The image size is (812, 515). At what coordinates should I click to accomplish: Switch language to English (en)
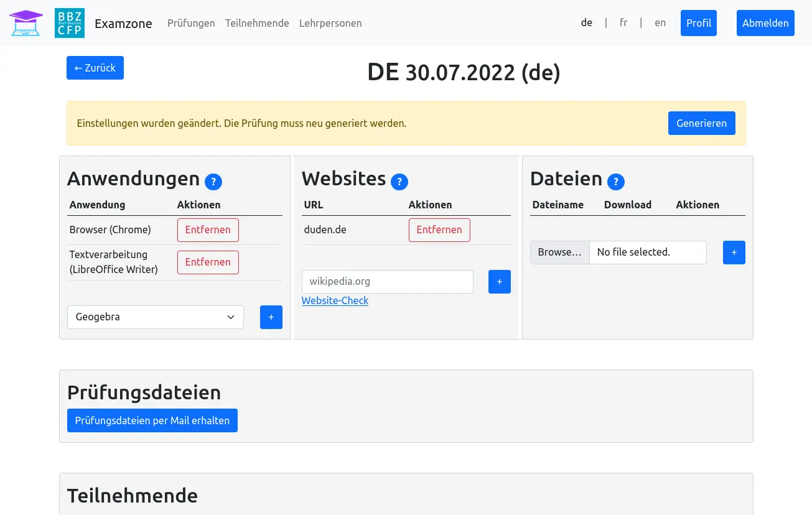tap(660, 23)
